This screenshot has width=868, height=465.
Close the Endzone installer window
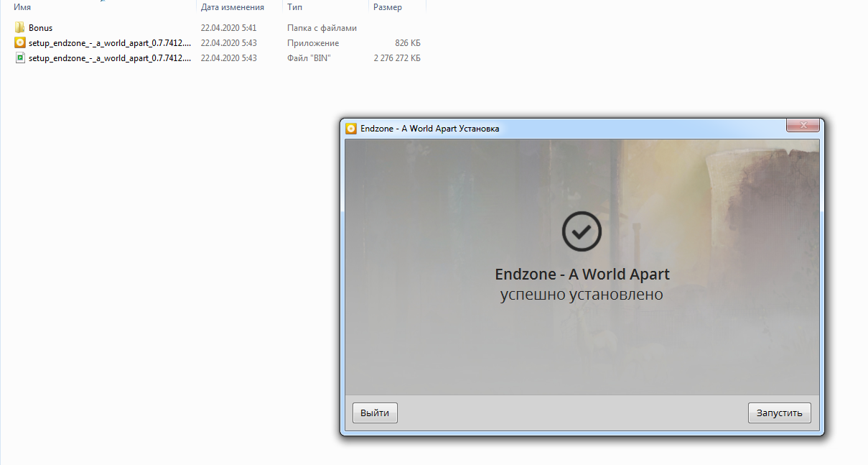coord(803,125)
